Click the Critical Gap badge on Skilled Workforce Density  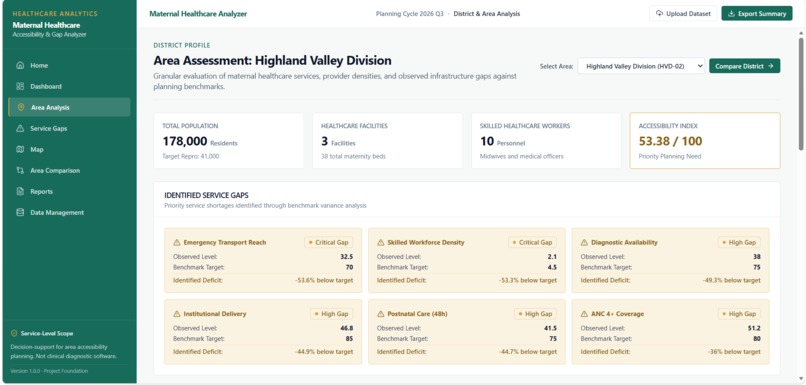[532, 243]
